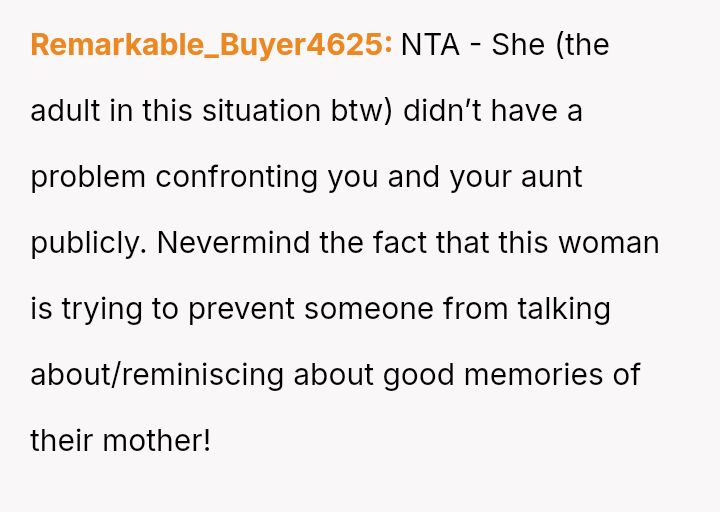Click the word "talking" in the comment
The height and width of the screenshot is (512, 720).
[x=563, y=309]
